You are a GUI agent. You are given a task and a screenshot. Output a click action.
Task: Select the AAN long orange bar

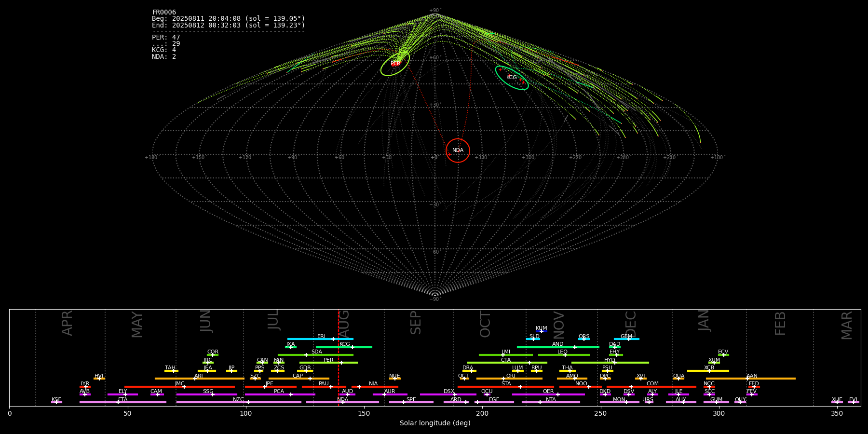pos(751,379)
